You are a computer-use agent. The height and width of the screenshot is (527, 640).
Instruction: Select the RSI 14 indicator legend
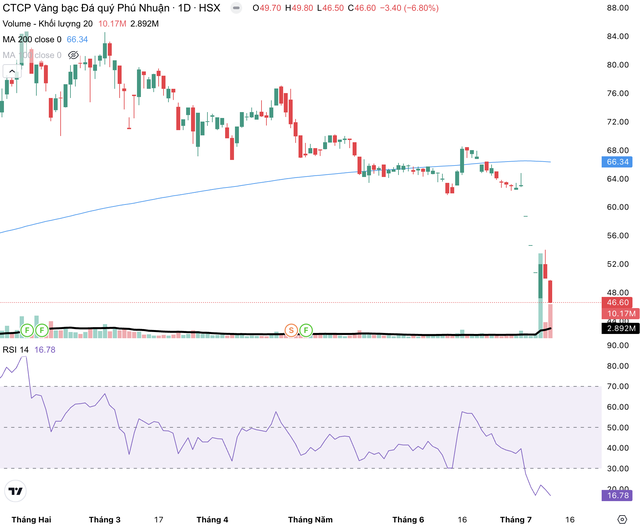coord(16,350)
